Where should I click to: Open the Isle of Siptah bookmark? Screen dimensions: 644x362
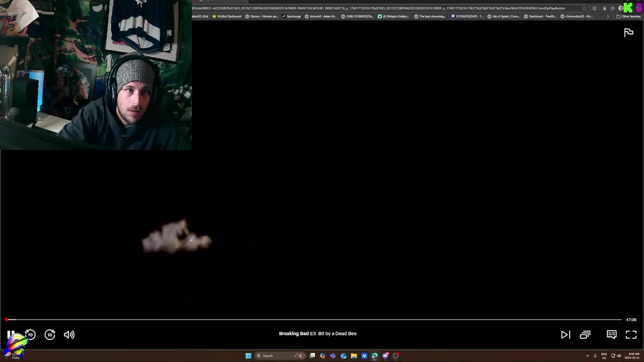coord(504,16)
